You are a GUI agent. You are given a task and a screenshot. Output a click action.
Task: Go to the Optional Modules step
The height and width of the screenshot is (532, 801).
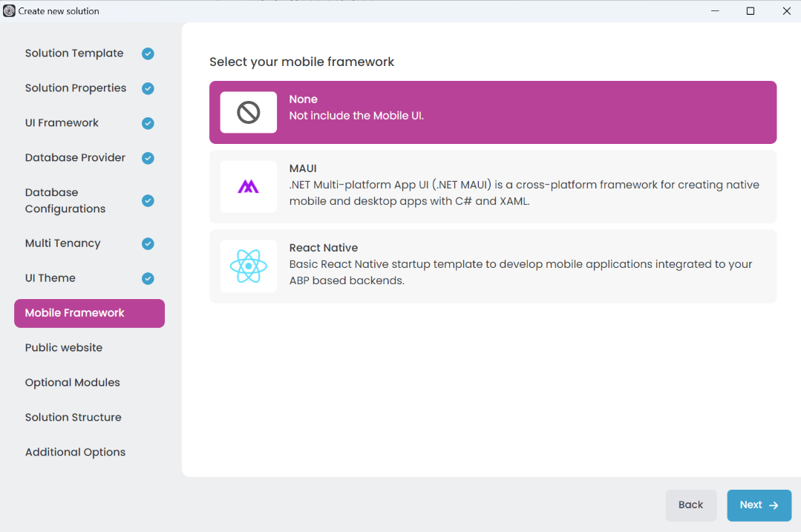tap(72, 382)
